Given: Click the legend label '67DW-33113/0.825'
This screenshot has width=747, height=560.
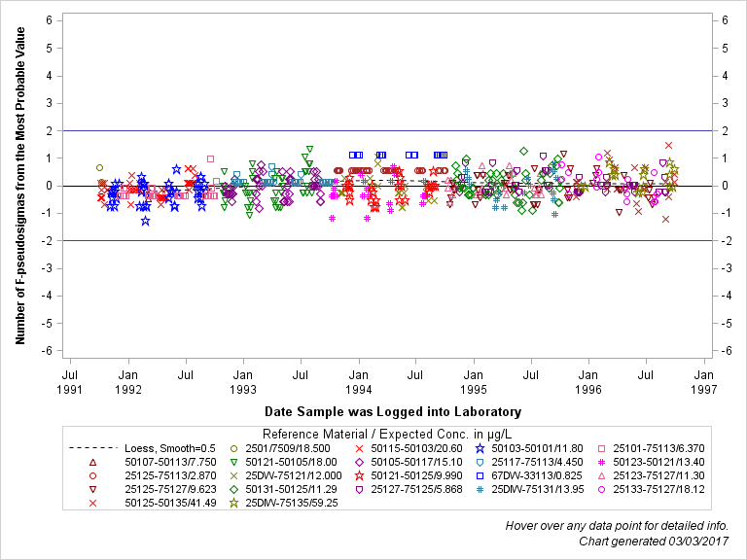Looking at the screenshot, I should [x=537, y=475].
